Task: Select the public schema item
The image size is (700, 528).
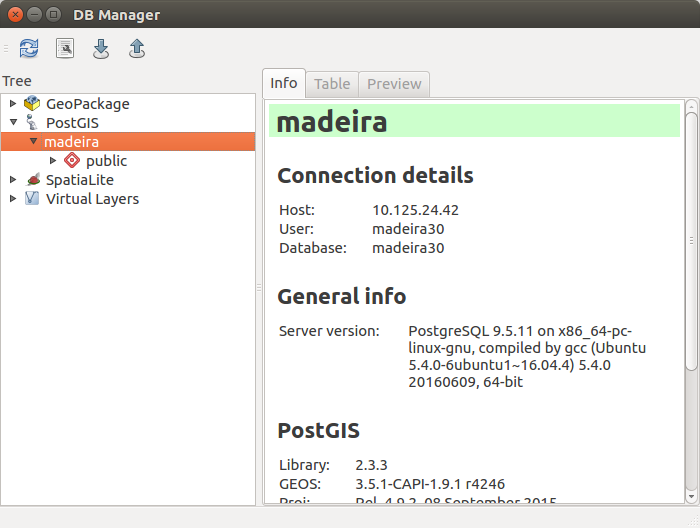Action: pos(106,161)
